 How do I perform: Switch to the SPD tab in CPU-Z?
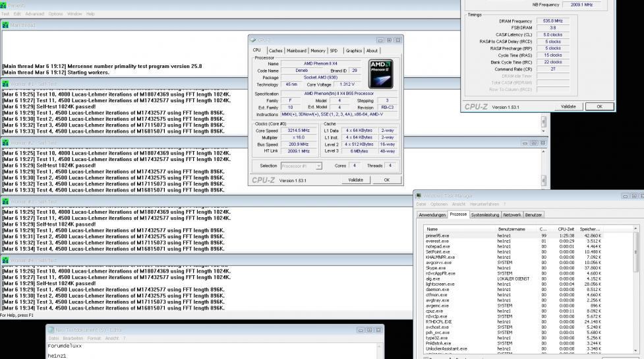pos(334,51)
